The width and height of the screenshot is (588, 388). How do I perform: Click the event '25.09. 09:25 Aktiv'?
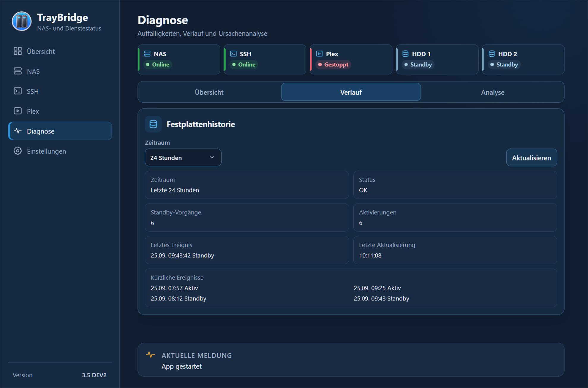pyautogui.click(x=377, y=288)
